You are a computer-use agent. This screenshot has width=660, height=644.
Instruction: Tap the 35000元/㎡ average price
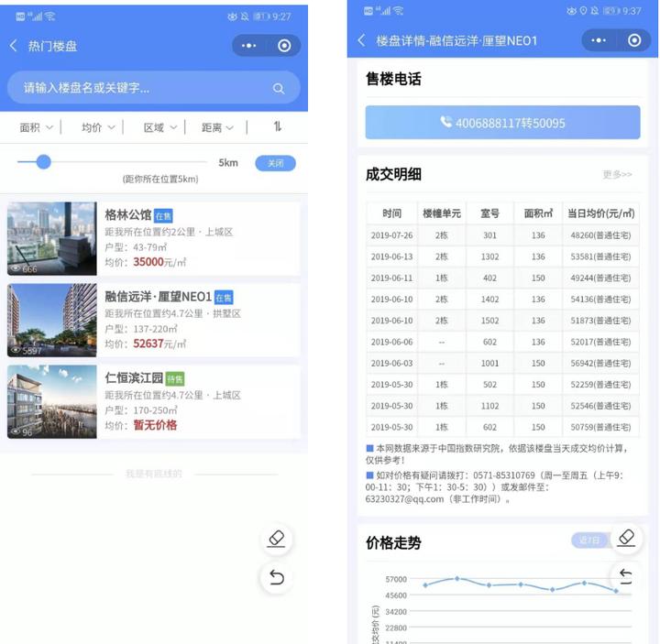(x=159, y=262)
